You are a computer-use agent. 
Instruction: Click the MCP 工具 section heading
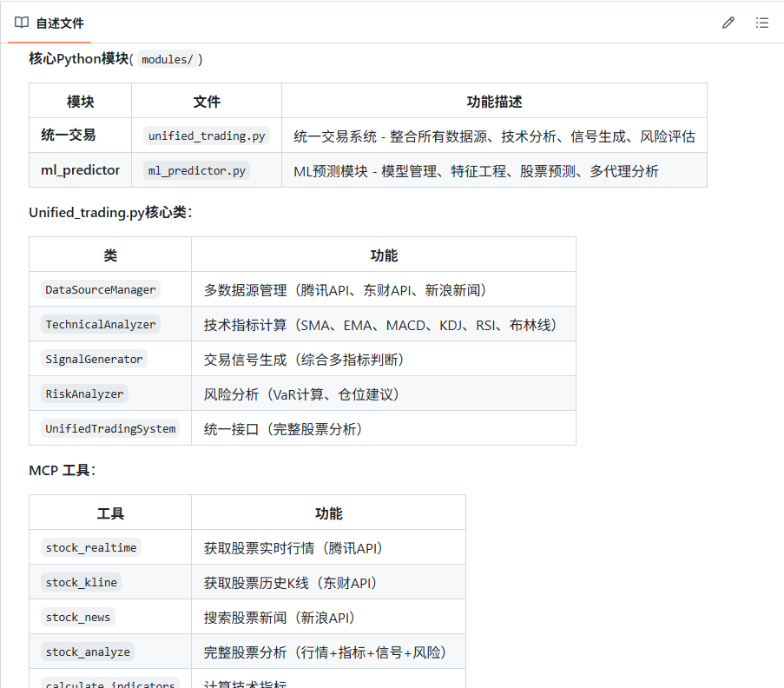(x=62, y=470)
